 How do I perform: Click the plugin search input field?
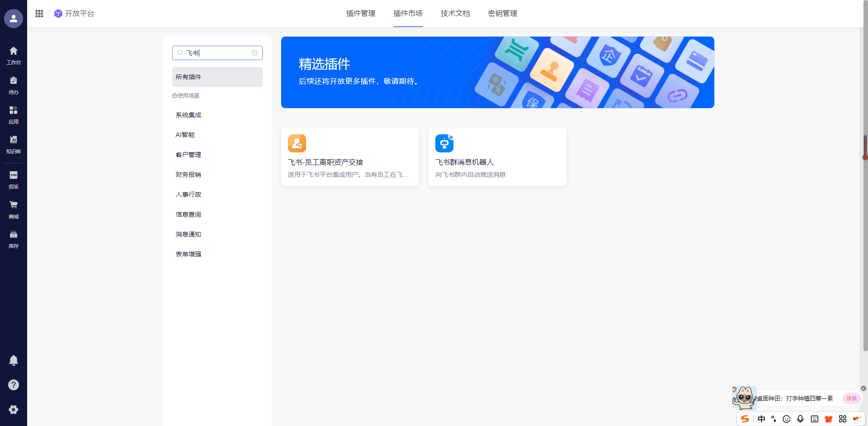(217, 53)
